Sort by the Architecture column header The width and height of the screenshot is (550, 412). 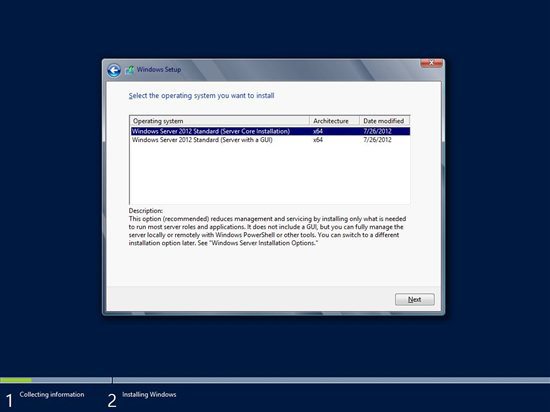[x=335, y=121]
